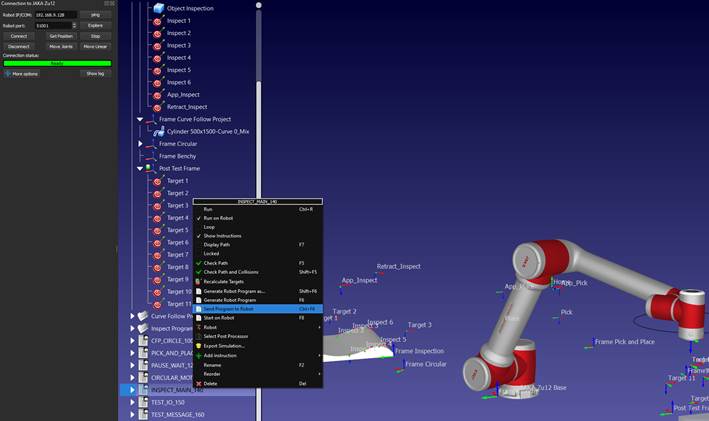709x421 pixels.
Task: Toggle Run on Robot checkmark
Action: pyautogui.click(x=198, y=218)
